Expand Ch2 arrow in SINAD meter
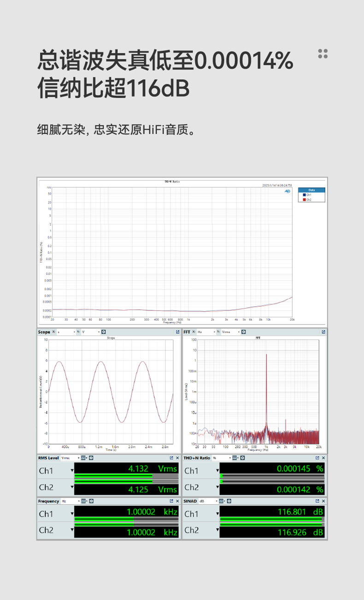The height and width of the screenshot is (600, 364). click(217, 530)
